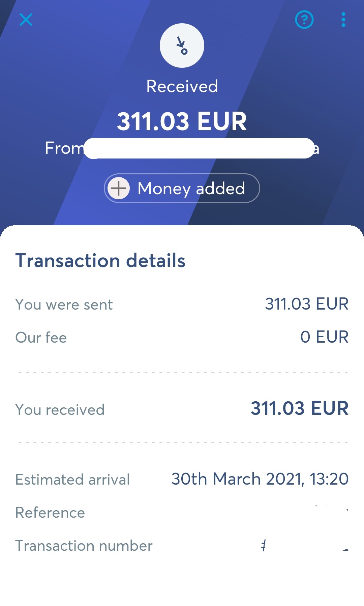Image resolution: width=364 pixels, height=606 pixels.
Task: Tap the bold You received 311.03 EUR amount
Action: click(300, 408)
